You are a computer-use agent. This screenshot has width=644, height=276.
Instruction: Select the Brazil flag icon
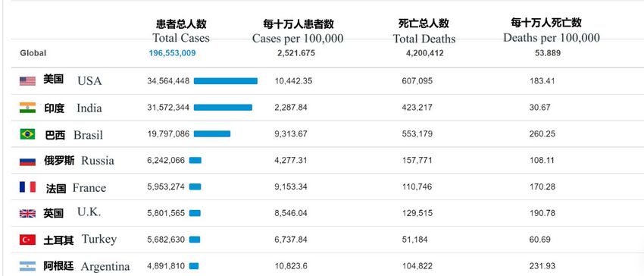coord(27,134)
